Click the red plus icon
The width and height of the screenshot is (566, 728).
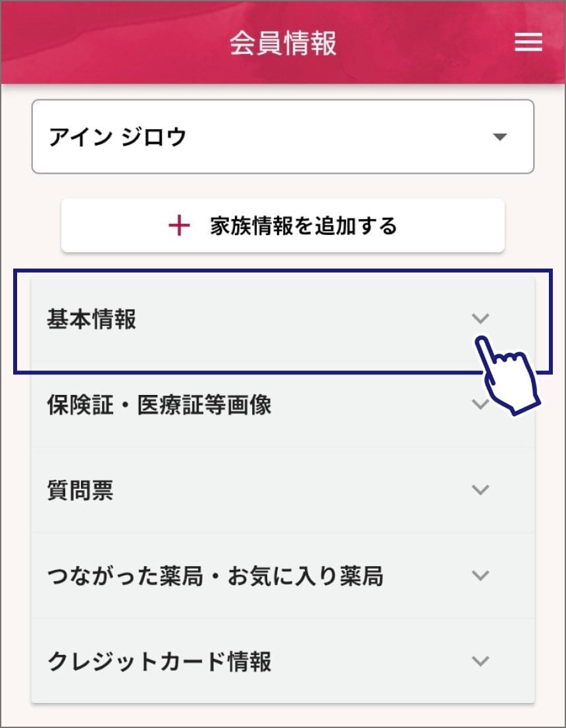[179, 226]
